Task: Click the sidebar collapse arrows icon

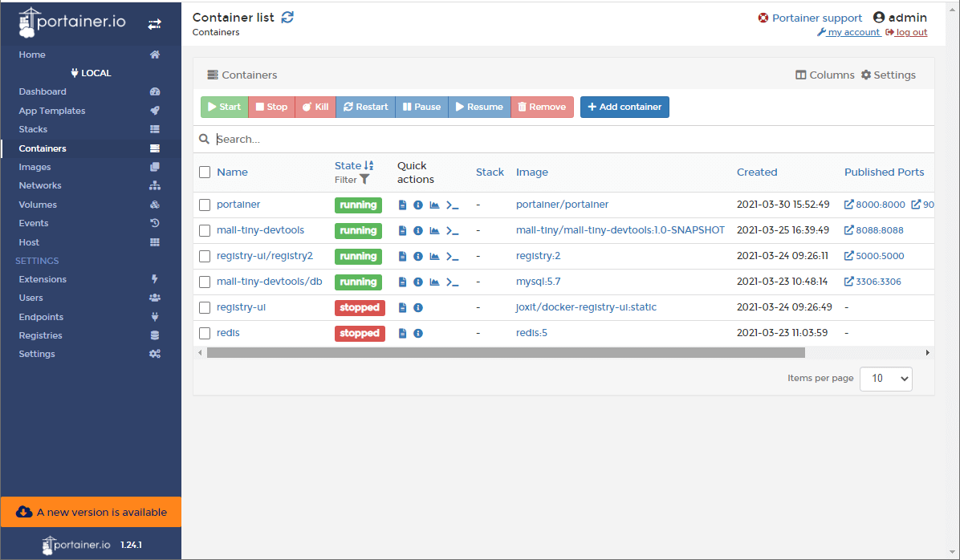Action: click(155, 25)
